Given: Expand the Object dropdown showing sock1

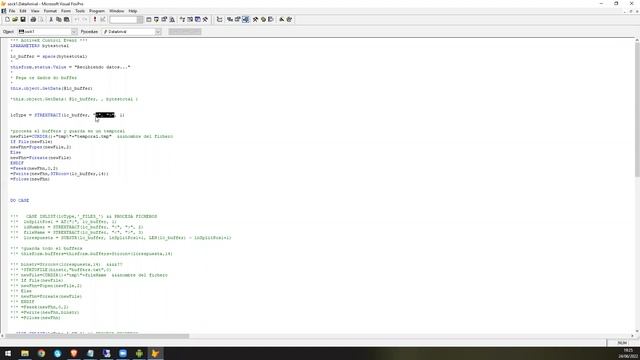Looking at the screenshot, I should pyautogui.click(x=74, y=31).
